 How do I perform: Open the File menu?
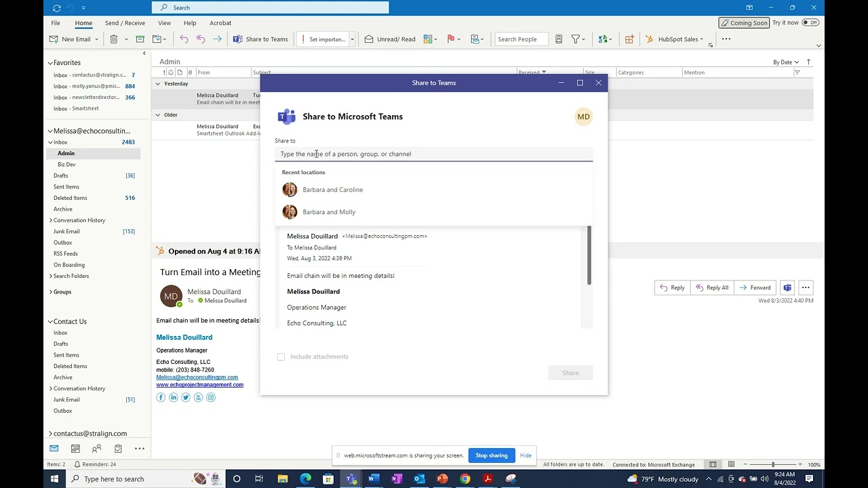(56, 23)
